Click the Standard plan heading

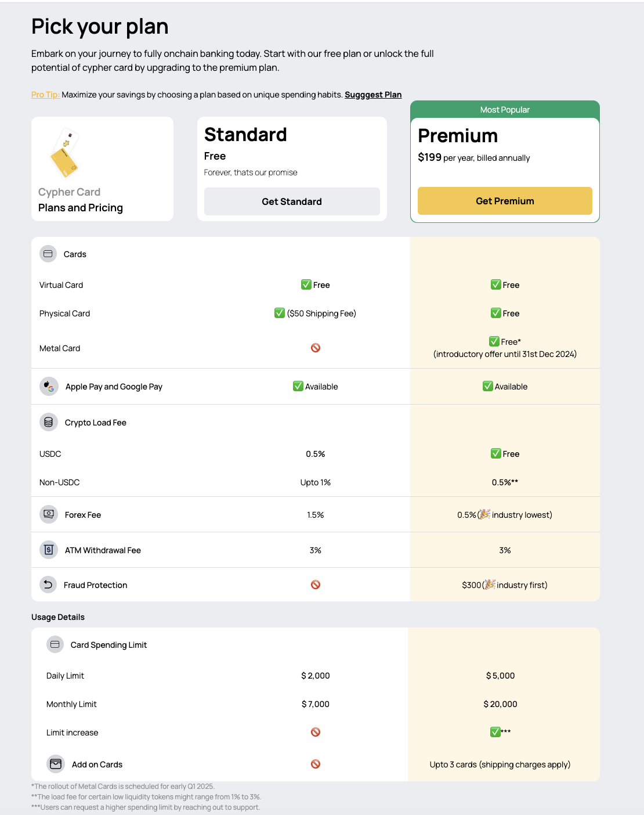(245, 135)
